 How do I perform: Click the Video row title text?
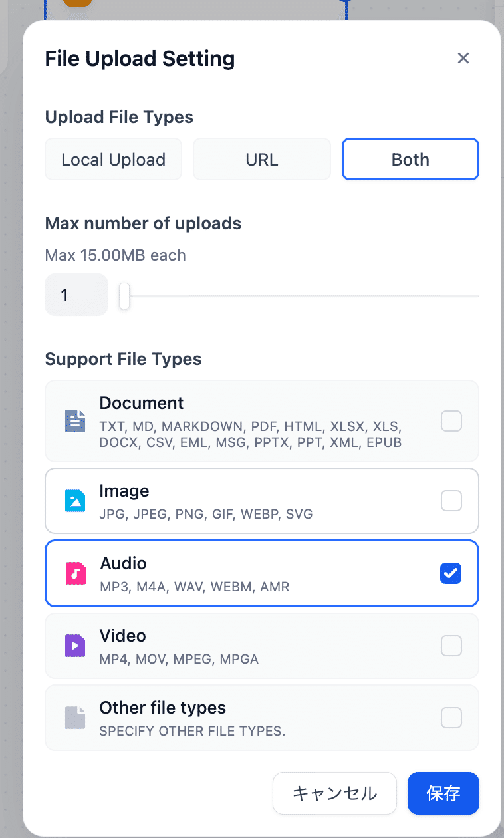coord(123,636)
